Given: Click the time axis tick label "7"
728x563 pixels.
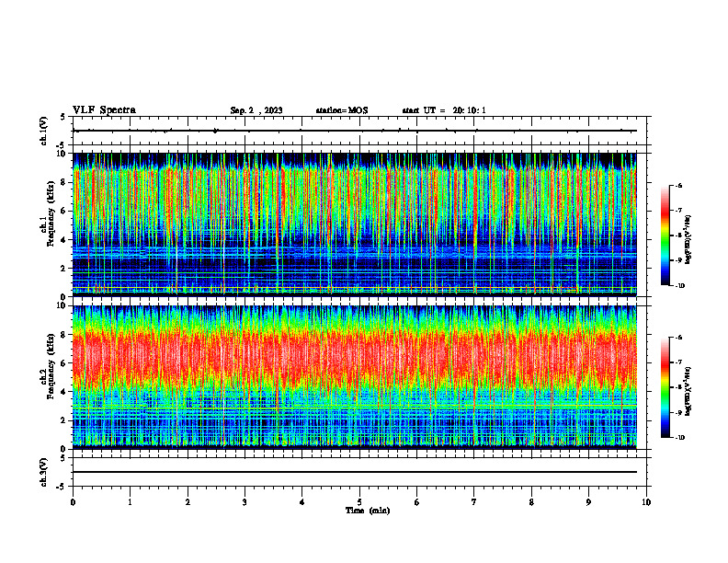Looking at the screenshot, I should [474, 502].
